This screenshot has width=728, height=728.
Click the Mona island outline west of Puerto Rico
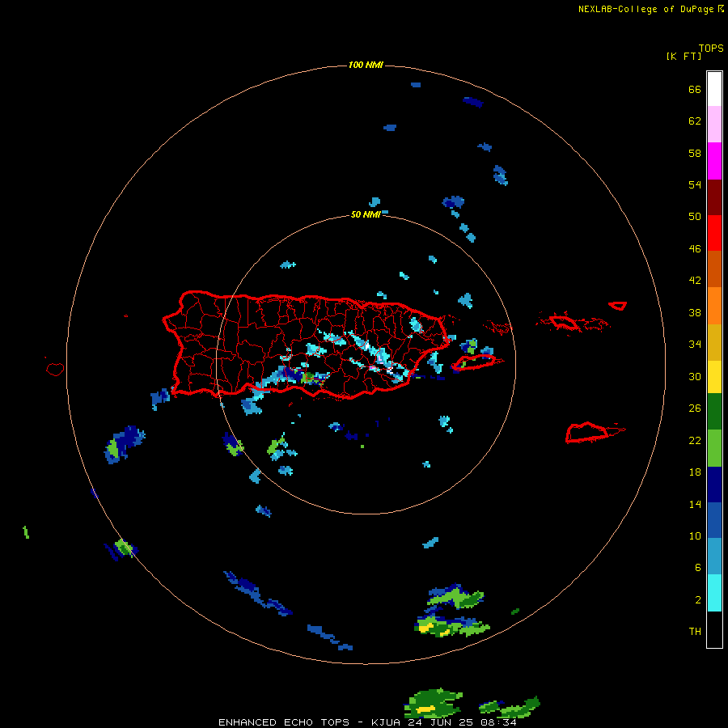coord(55,369)
